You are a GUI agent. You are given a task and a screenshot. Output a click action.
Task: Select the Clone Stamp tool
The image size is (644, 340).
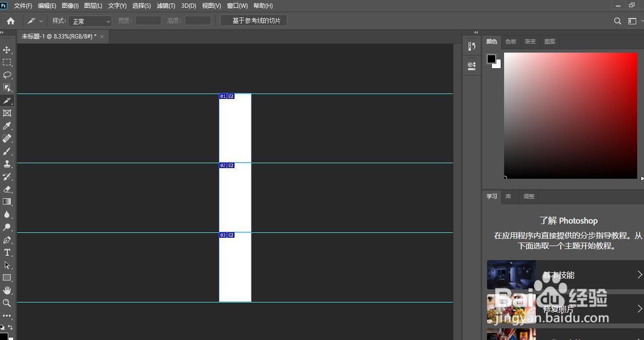7,164
